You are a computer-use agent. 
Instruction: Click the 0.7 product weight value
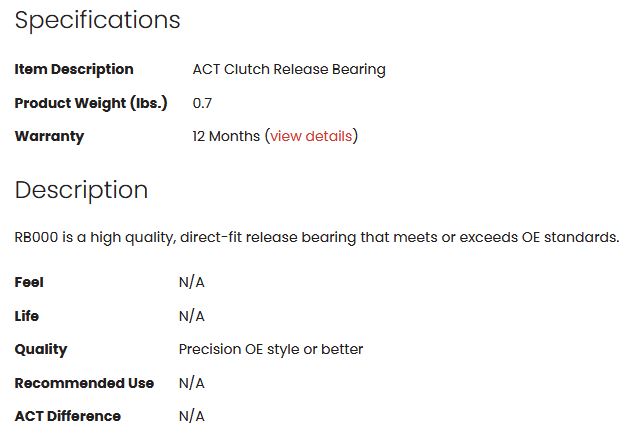click(x=202, y=103)
